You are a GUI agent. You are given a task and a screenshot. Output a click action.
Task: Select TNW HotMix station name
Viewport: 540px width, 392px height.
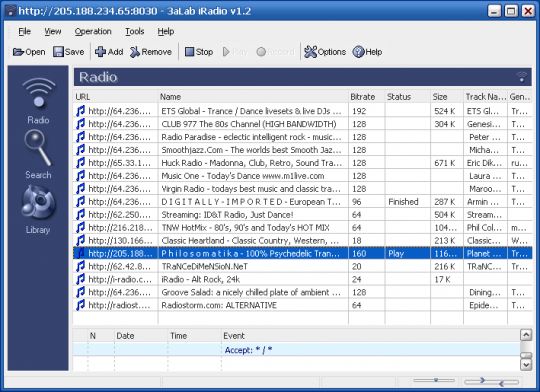245,227
